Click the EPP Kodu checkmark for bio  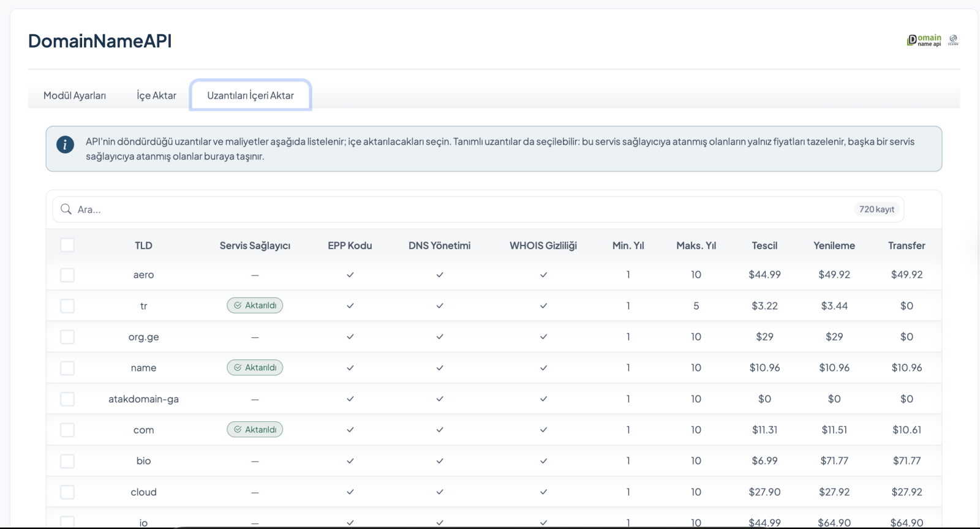coord(350,461)
